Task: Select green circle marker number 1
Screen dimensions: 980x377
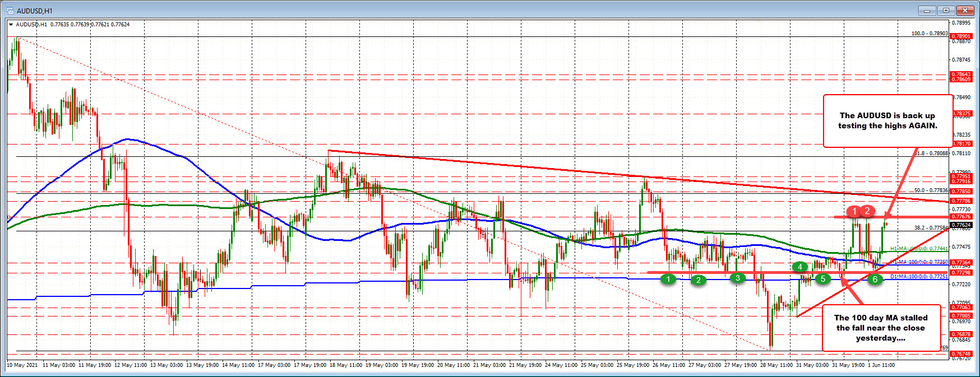Action: point(668,278)
